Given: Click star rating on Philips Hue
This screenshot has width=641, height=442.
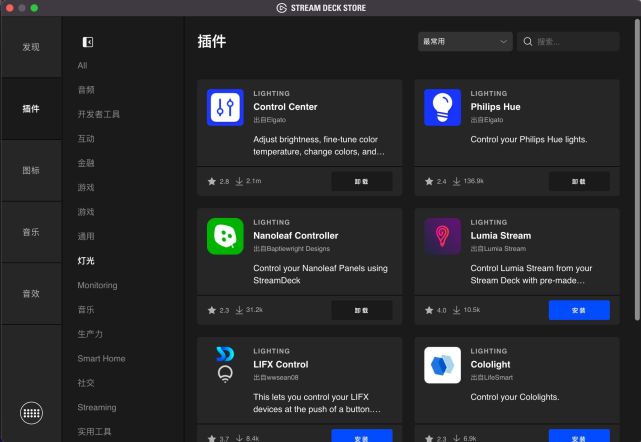Looking at the screenshot, I should click(429, 181).
